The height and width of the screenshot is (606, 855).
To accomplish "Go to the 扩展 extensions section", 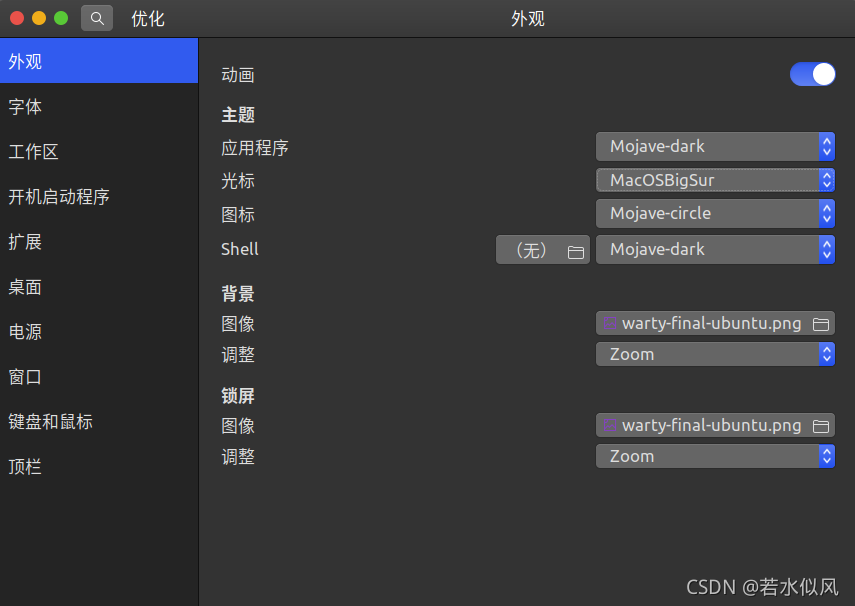I will pos(26,242).
